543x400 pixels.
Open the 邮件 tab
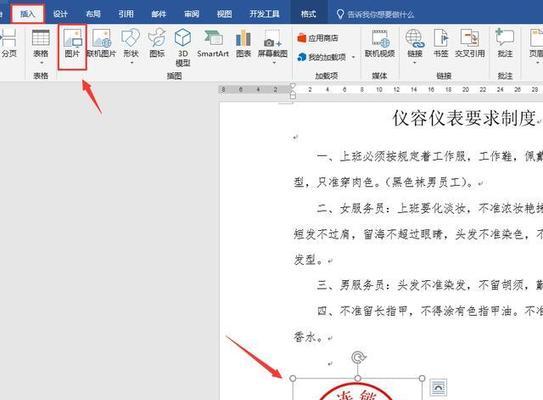(x=159, y=14)
